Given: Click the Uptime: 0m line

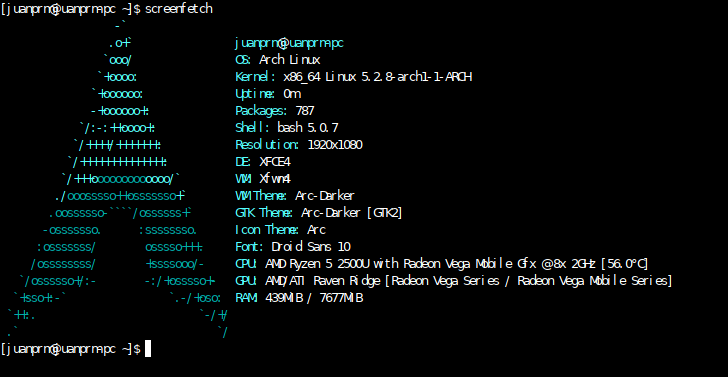Looking at the screenshot, I should coord(268,94).
